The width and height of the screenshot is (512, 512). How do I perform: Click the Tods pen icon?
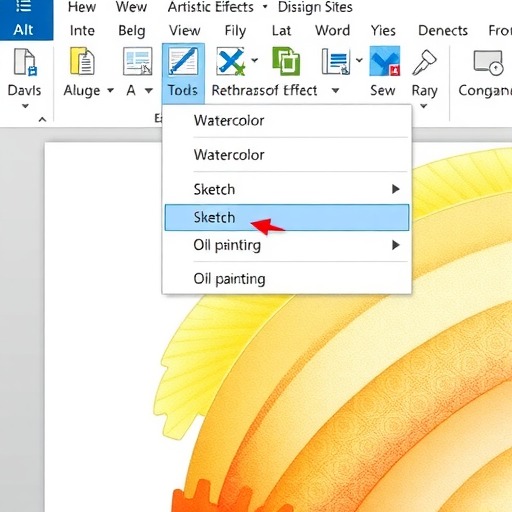coord(183,61)
